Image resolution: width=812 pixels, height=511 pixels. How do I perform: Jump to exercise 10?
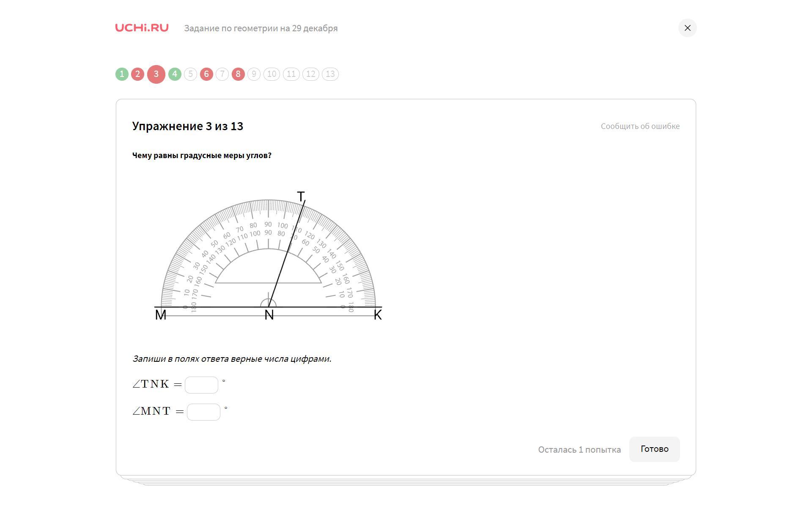pyautogui.click(x=272, y=74)
